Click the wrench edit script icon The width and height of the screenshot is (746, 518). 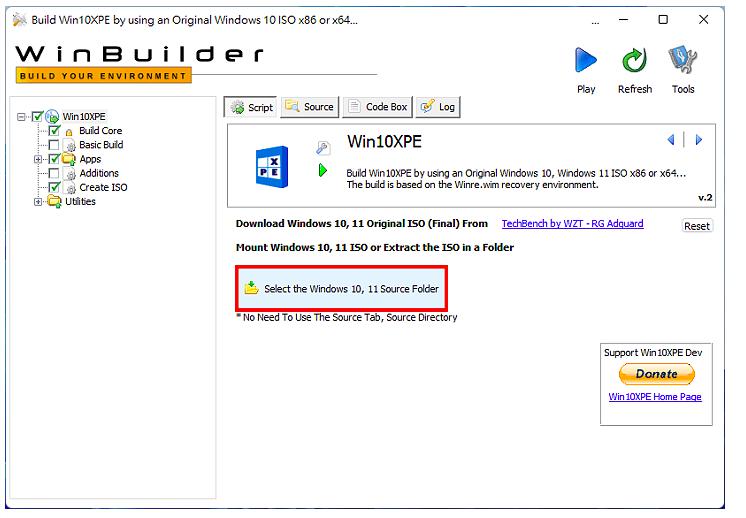[x=323, y=147]
